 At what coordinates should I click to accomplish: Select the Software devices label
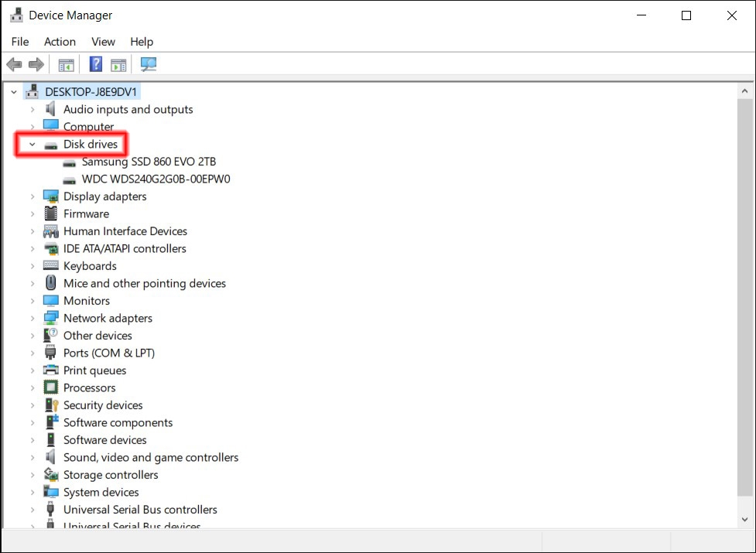105,440
